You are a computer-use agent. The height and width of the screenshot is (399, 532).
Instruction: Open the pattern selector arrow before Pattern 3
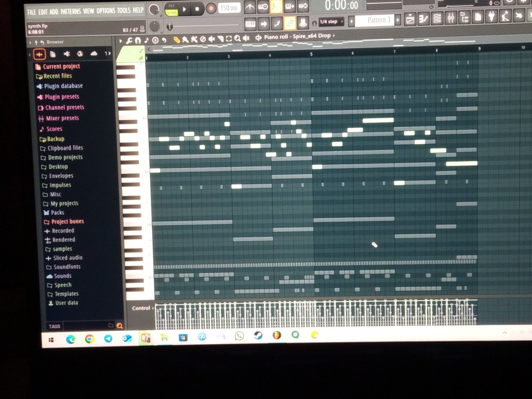352,21
